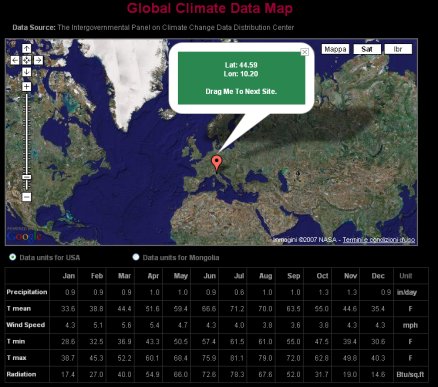
Task: Pan the map left with arrow
Action: (x=15, y=60)
